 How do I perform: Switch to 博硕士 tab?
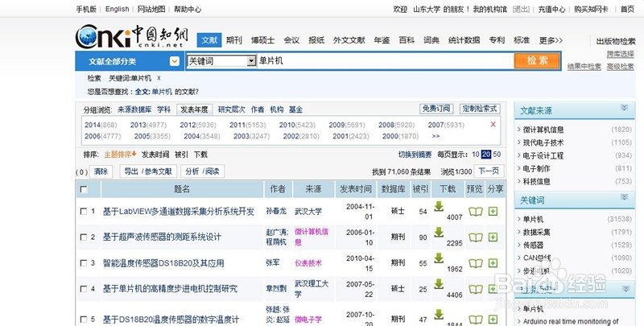coord(263,40)
